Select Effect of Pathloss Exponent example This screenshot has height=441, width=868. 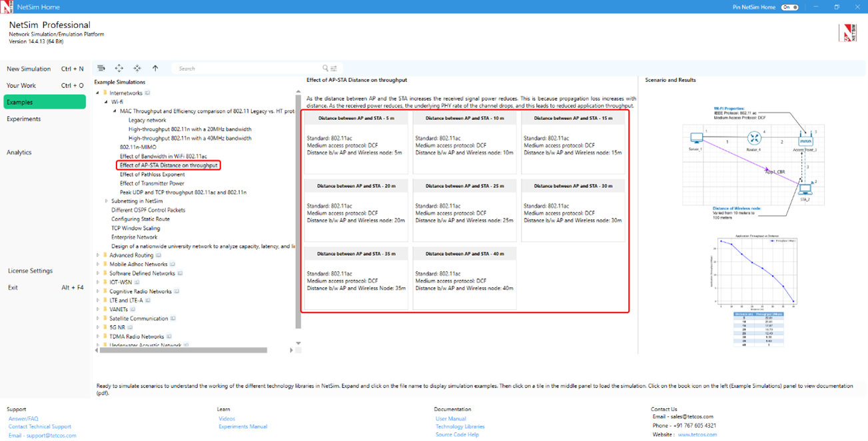[152, 175]
